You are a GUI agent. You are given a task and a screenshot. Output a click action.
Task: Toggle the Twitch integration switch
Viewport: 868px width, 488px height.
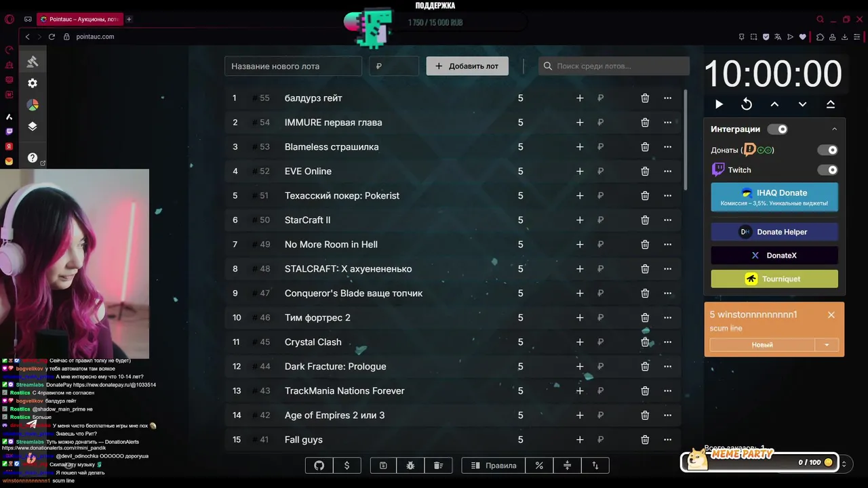point(827,170)
